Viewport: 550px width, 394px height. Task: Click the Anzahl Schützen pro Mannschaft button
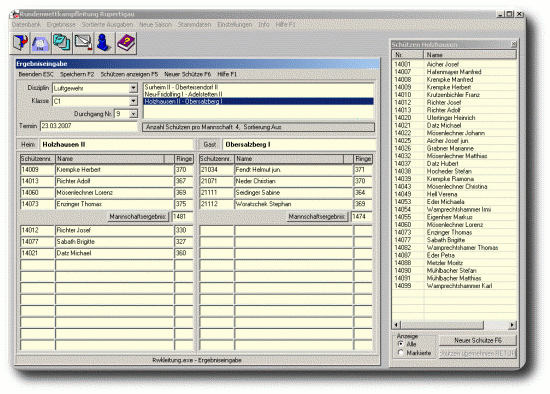[x=259, y=127]
